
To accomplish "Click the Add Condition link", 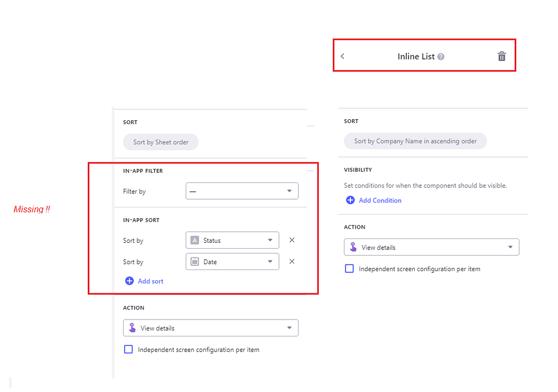I will point(380,200).
